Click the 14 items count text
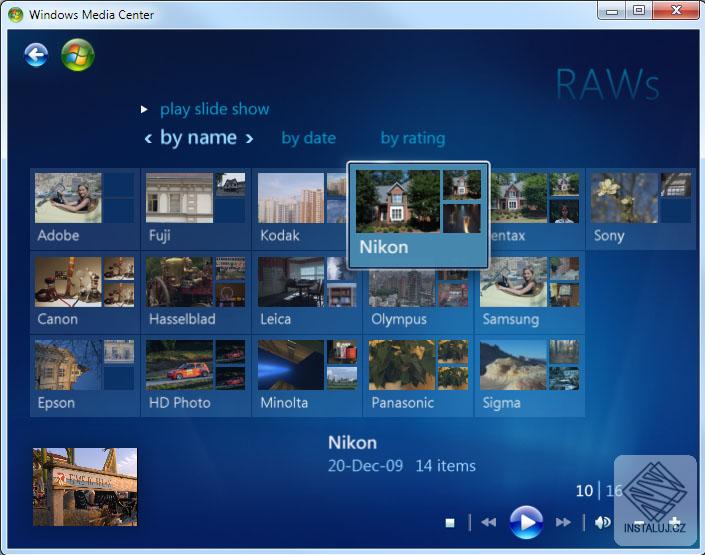This screenshot has width=705, height=555. pyautogui.click(x=445, y=465)
